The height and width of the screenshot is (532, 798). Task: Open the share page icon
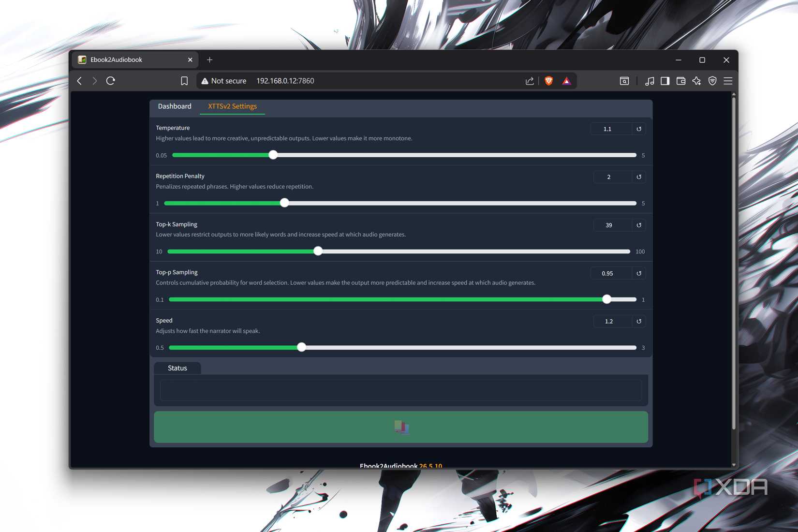coord(530,81)
